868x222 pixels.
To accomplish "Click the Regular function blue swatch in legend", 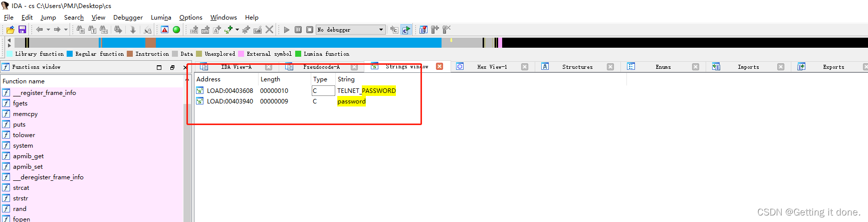I will point(70,54).
